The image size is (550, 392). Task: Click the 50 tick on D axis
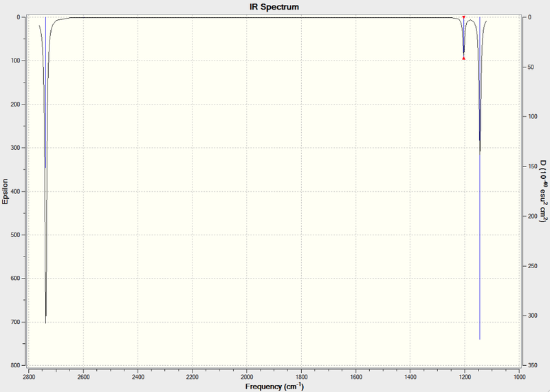(x=531, y=67)
